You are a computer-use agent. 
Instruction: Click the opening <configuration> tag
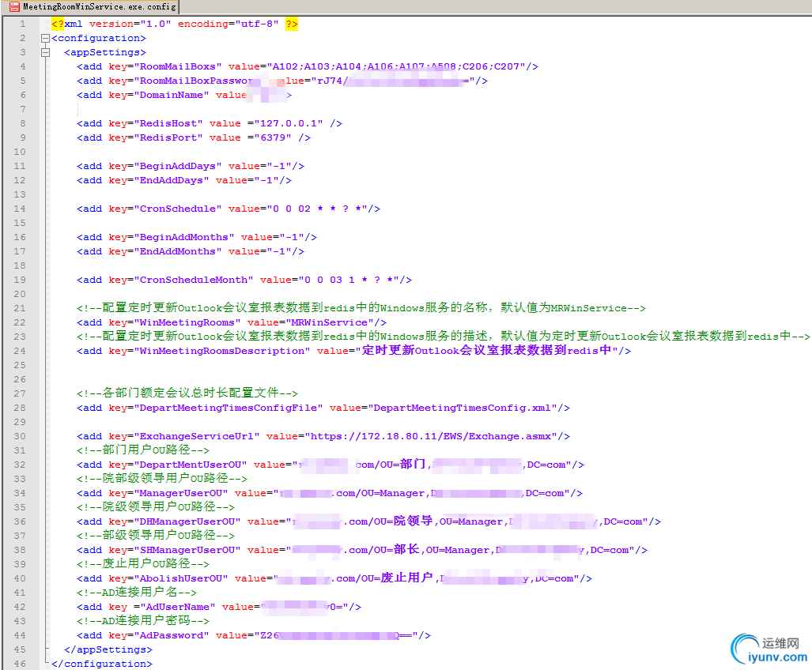tap(98, 38)
